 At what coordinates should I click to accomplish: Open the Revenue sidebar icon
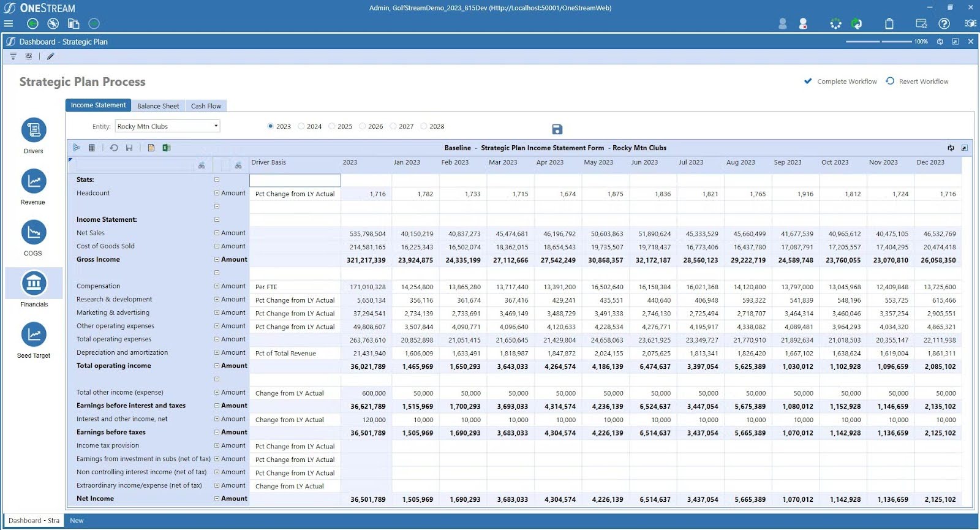(34, 181)
